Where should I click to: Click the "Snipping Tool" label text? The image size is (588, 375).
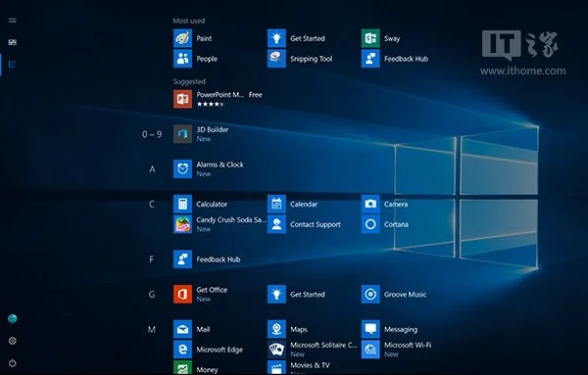coord(312,59)
